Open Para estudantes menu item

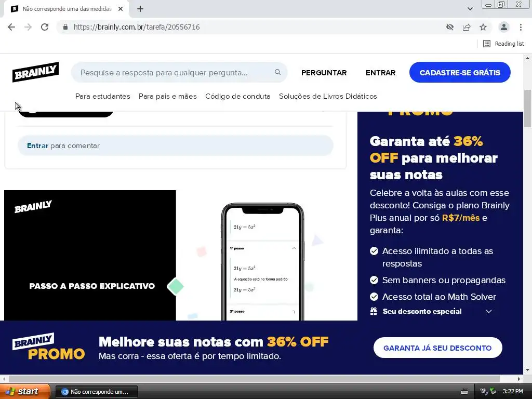[103, 96]
